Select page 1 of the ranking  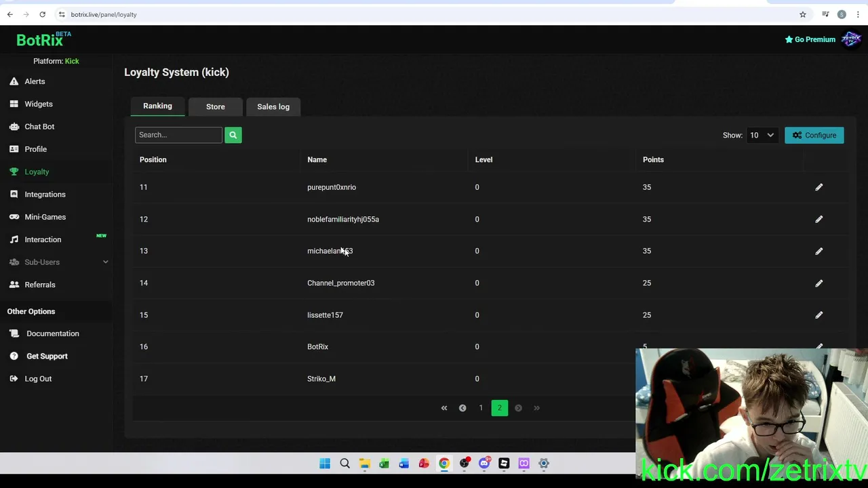click(481, 408)
